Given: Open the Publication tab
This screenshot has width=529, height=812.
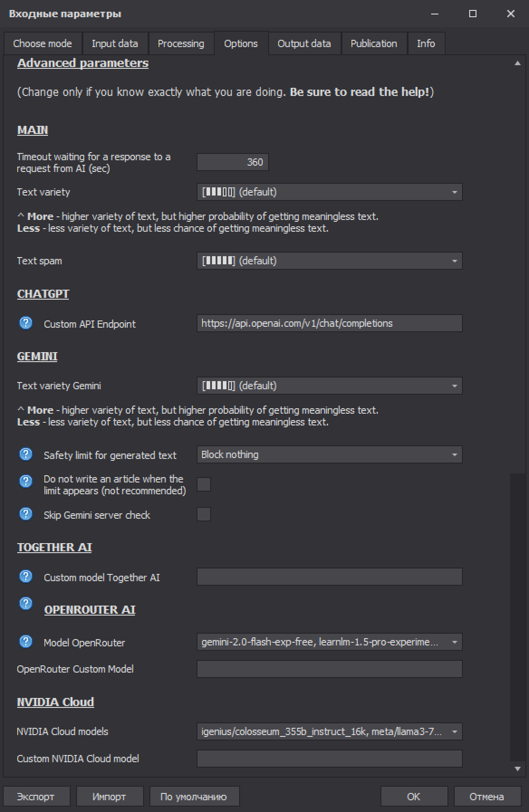Looking at the screenshot, I should point(374,43).
